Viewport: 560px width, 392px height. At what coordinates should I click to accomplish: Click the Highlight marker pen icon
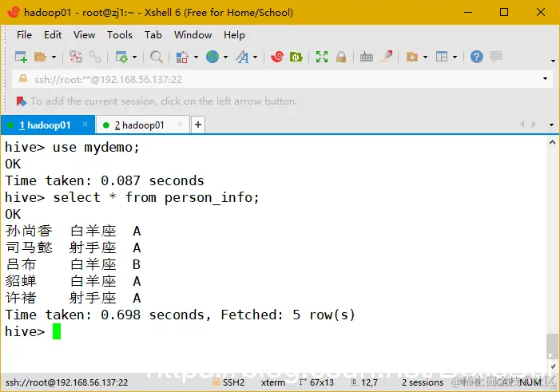tap(387, 57)
